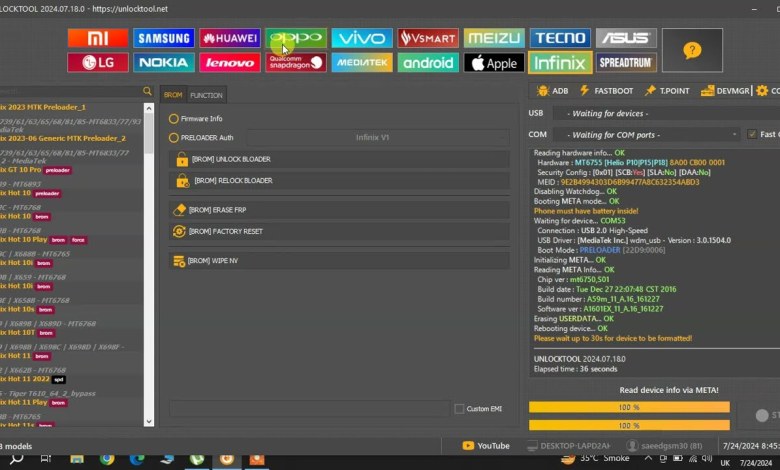This screenshot has height=470, width=780.
Task: Click the model list scroll-up arrow
Action: coord(149,108)
